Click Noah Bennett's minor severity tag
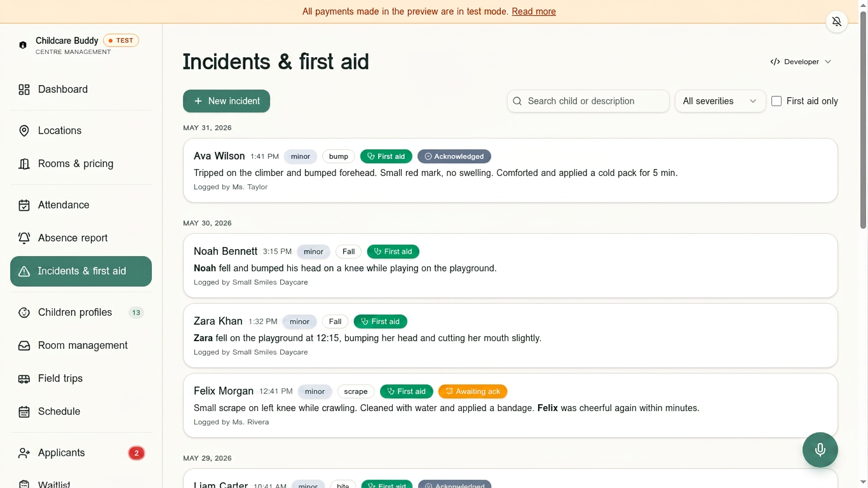The image size is (868, 488). [x=313, y=252]
